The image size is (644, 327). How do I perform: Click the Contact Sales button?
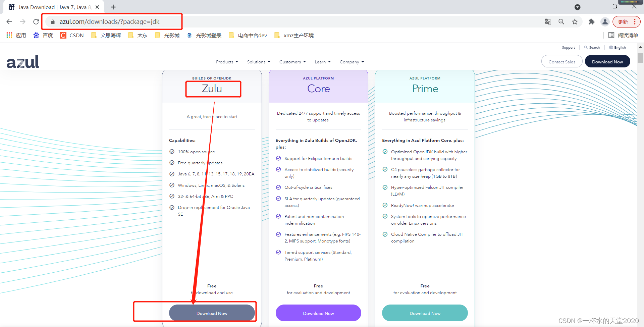click(x=562, y=62)
